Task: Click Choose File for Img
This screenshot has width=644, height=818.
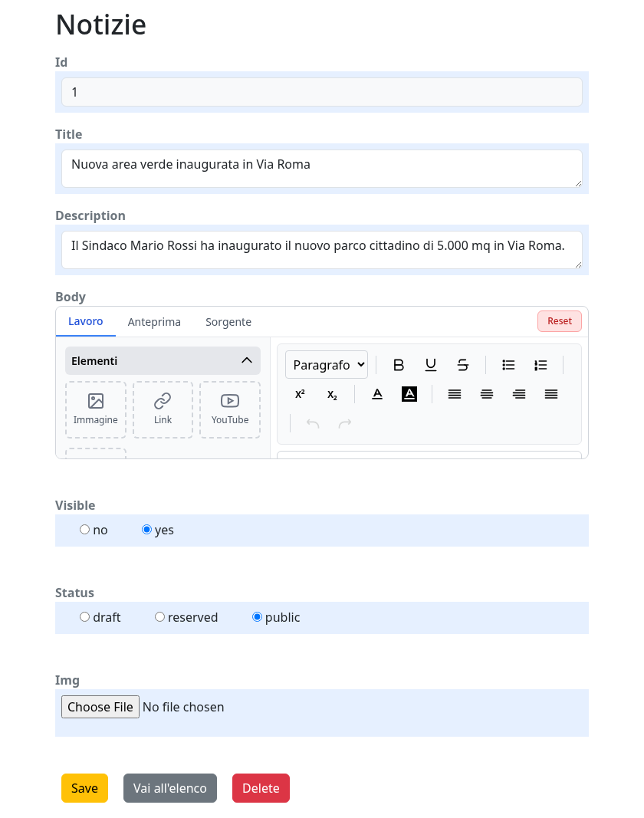Action: [100, 707]
